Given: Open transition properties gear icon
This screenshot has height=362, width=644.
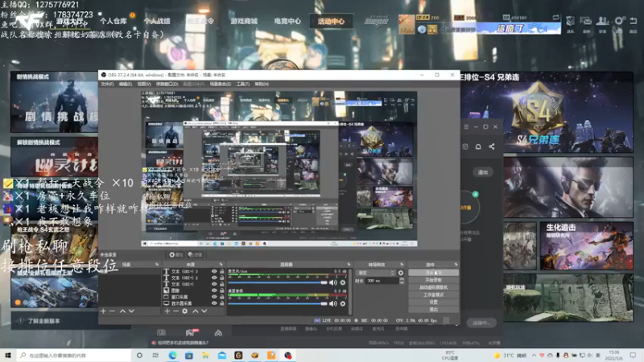Looking at the screenshot, I should click(x=400, y=273).
